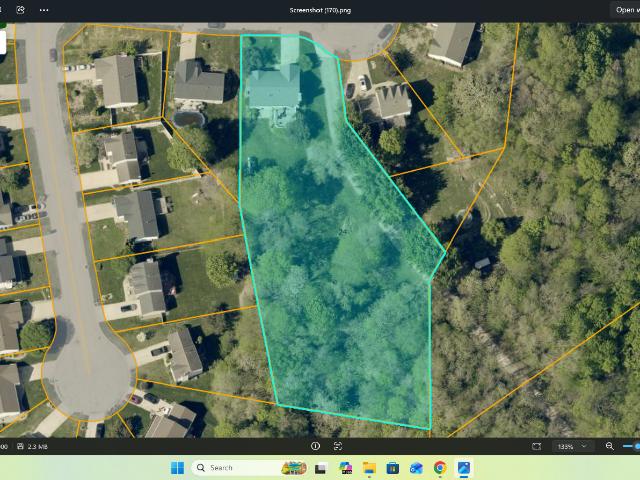The width and height of the screenshot is (640, 480).
Task: Click the fit to window icon
Action: 537,447
